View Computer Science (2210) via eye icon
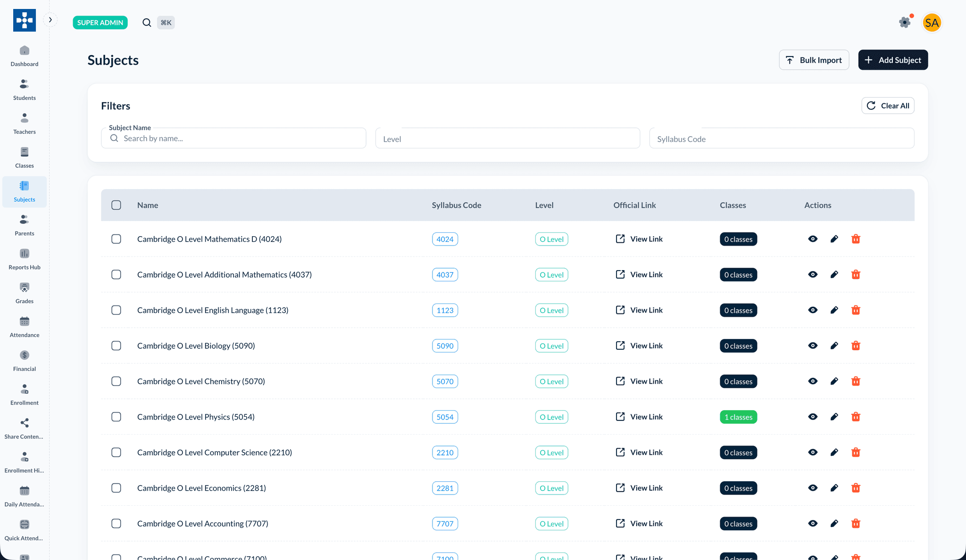966x560 pixels. pos(813,453)
